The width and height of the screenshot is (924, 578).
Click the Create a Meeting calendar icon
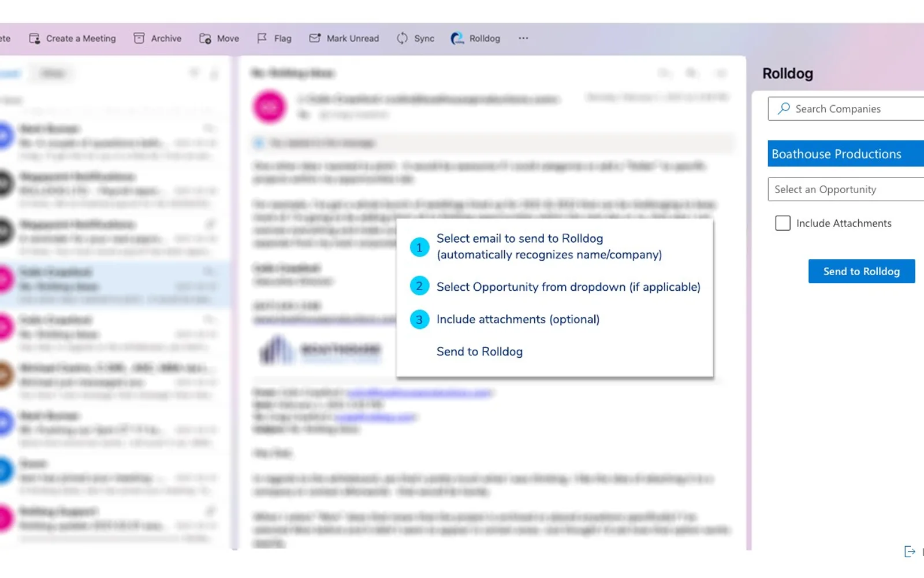coord(35,38)
